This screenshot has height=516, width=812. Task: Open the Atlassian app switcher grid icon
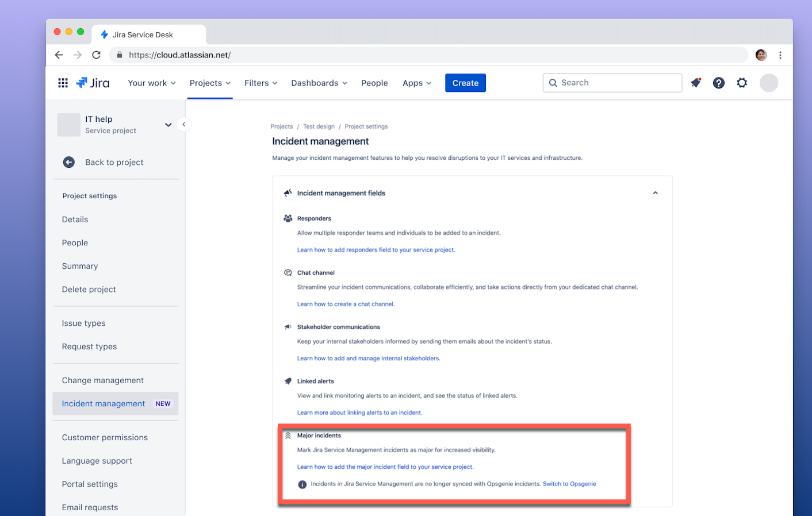pyautogui.click(x=62, y=83)
